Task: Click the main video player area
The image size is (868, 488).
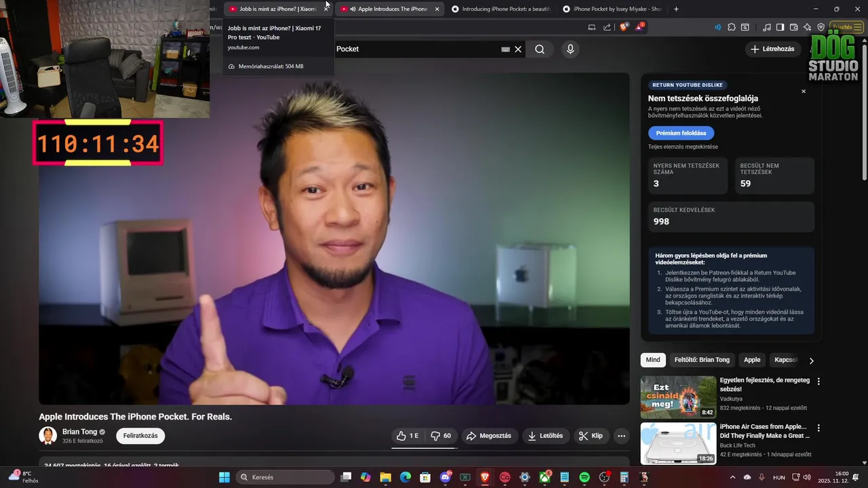Action: coord(334,239)
